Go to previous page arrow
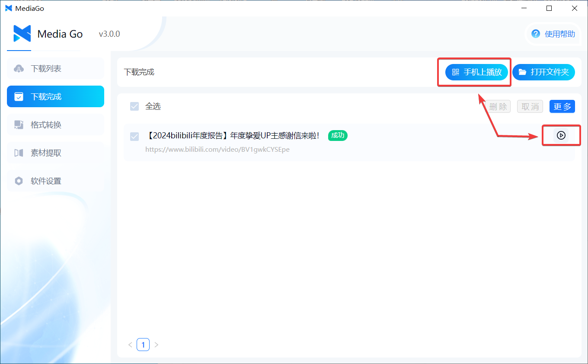The image size is (588, 364). coord(130,345)
